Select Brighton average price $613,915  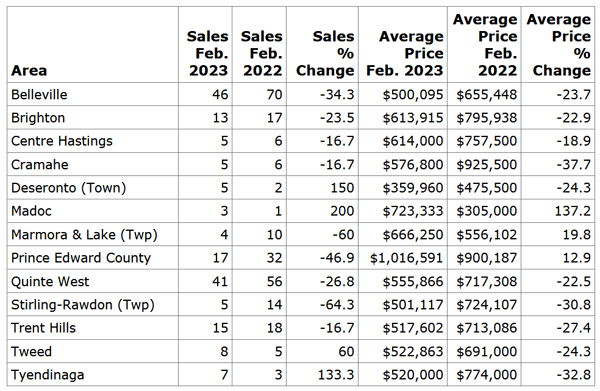pos(413,118)
